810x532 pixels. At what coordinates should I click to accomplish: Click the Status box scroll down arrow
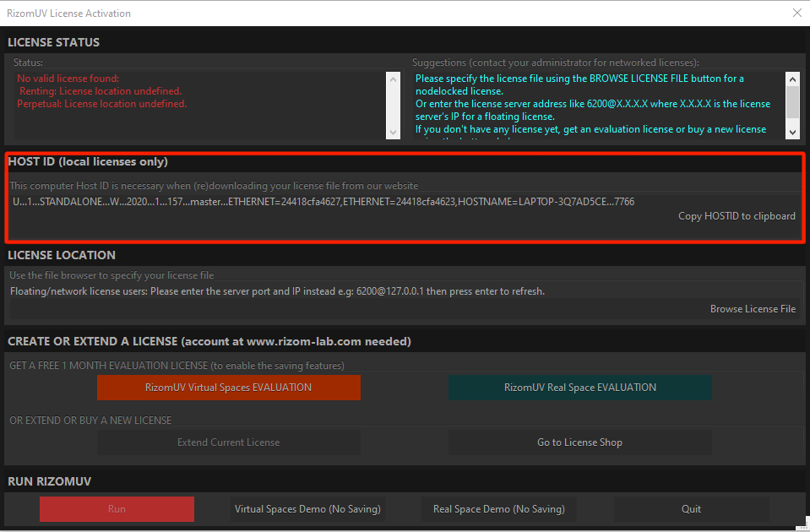coord(393,133)
